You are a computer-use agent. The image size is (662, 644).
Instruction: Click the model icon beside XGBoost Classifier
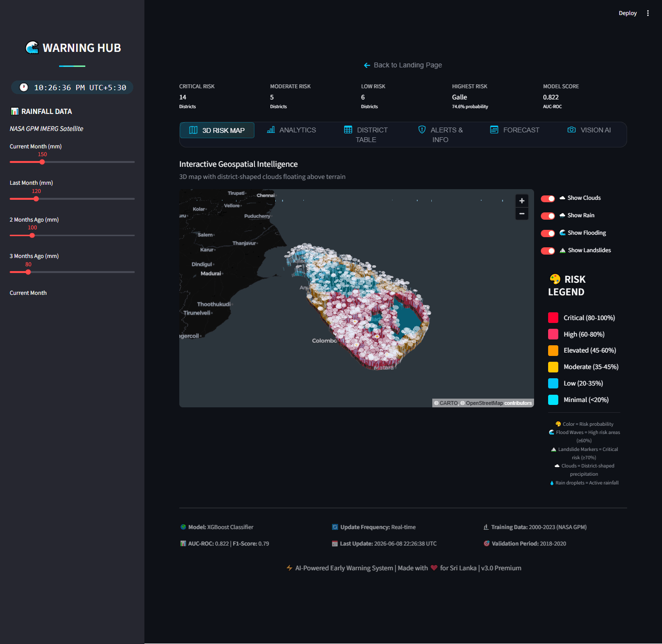click(x=183, y=527)
